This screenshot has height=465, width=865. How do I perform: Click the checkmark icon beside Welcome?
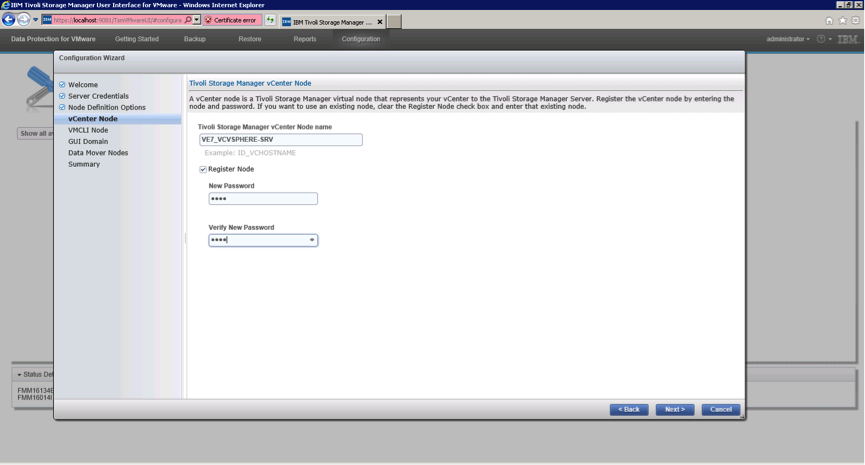[x=62, y=85]
